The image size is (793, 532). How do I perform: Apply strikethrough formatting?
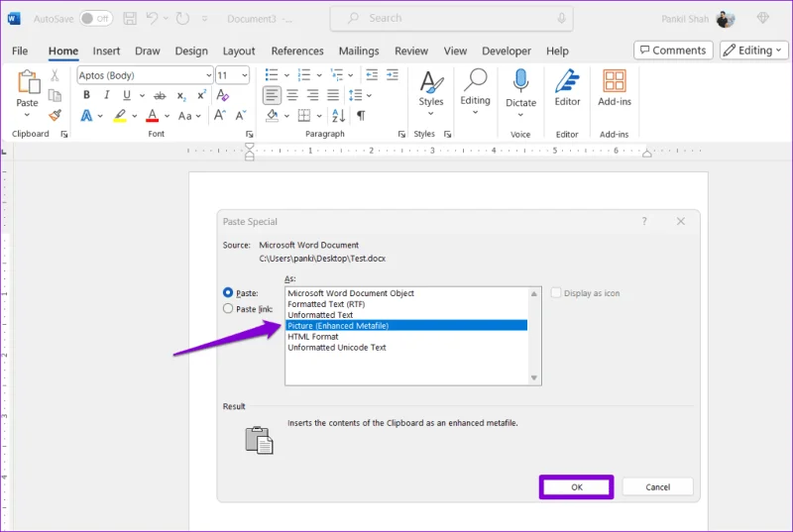160,95
